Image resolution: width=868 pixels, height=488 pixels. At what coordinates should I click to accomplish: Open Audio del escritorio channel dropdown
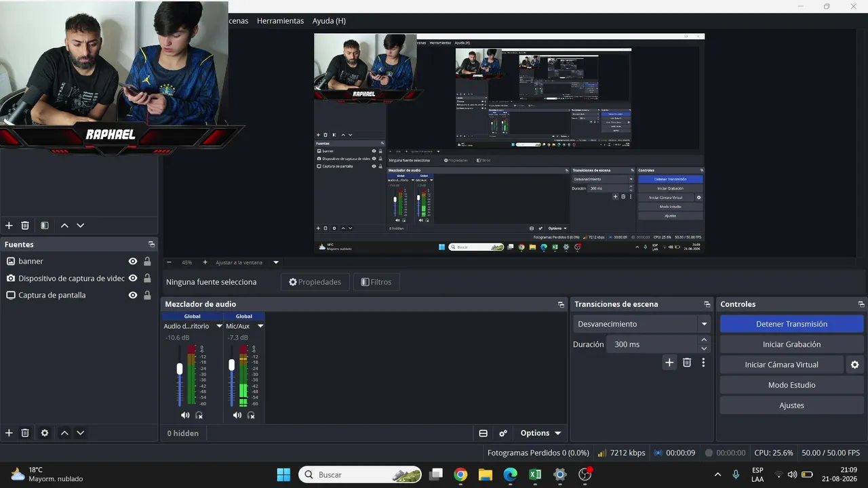[219, 326]
